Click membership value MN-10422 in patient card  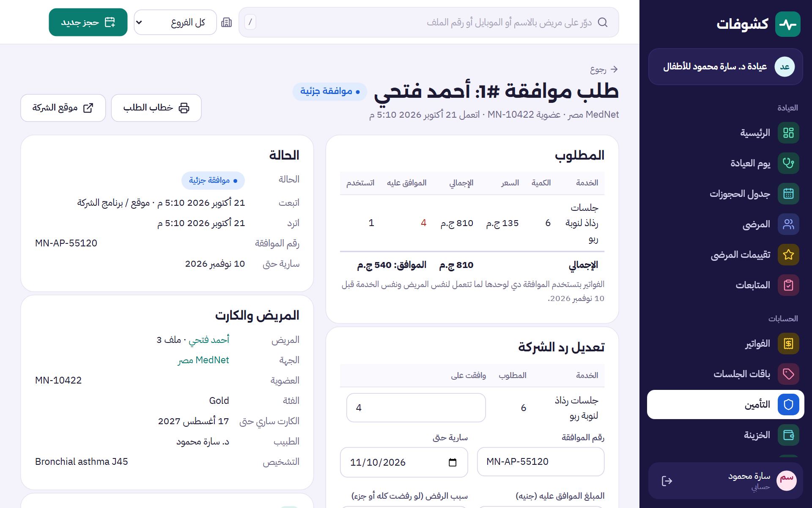coord(58,381)
